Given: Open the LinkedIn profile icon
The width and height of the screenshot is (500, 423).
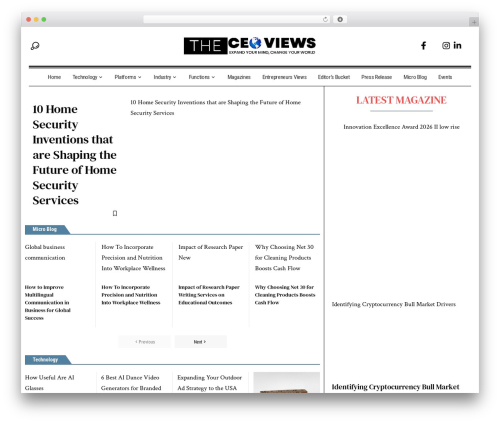Looking at the screenshot, I should (457, 45).
